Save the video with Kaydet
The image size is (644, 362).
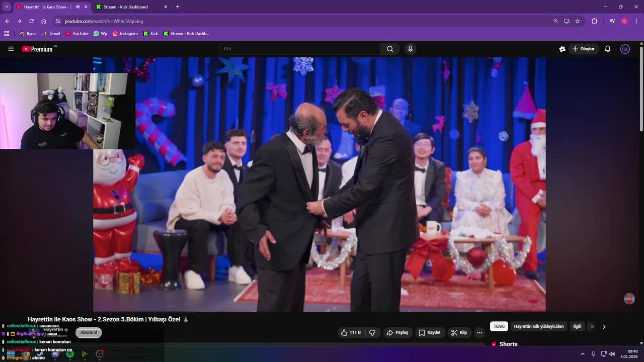tap(430, 333)
